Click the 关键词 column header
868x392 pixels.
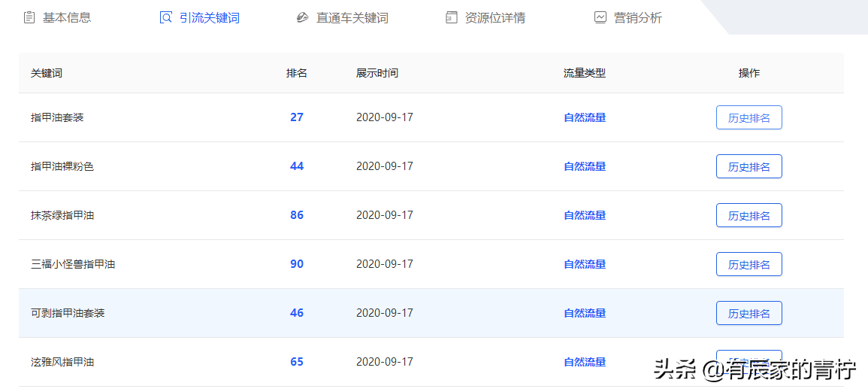(47, 73)
